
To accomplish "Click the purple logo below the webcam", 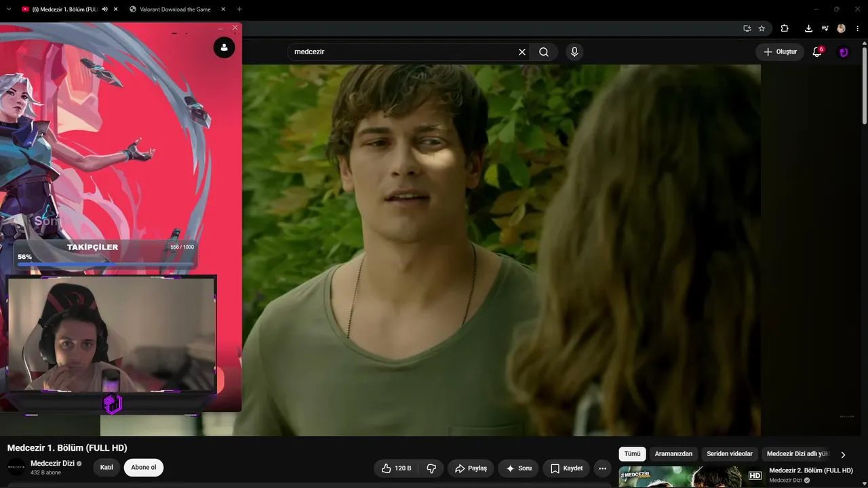I will [x=113, y=404].
